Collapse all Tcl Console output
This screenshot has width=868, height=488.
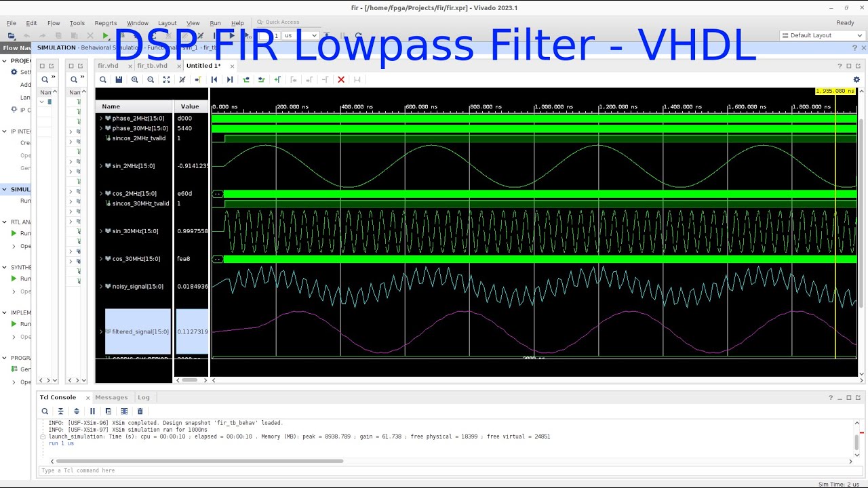coord(60,411)
